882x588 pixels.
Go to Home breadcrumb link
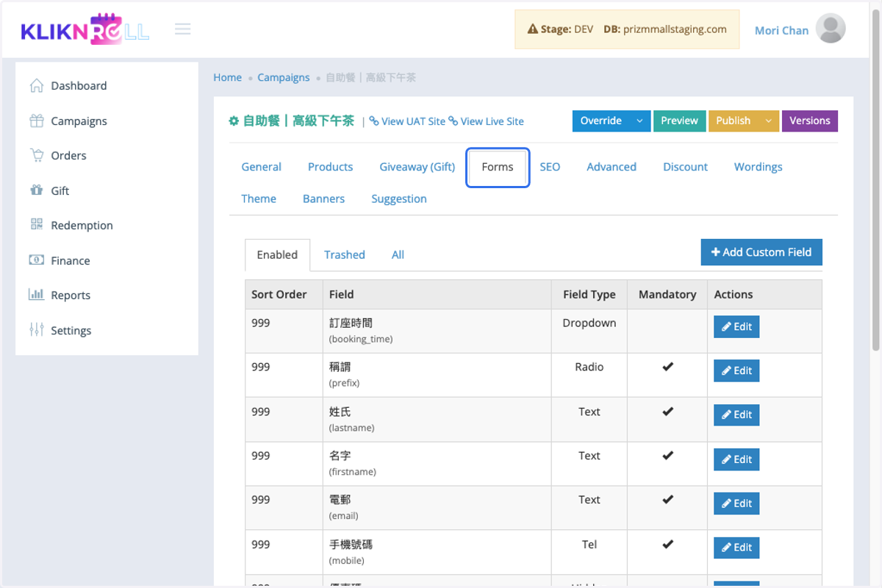(x=227, y=77)
